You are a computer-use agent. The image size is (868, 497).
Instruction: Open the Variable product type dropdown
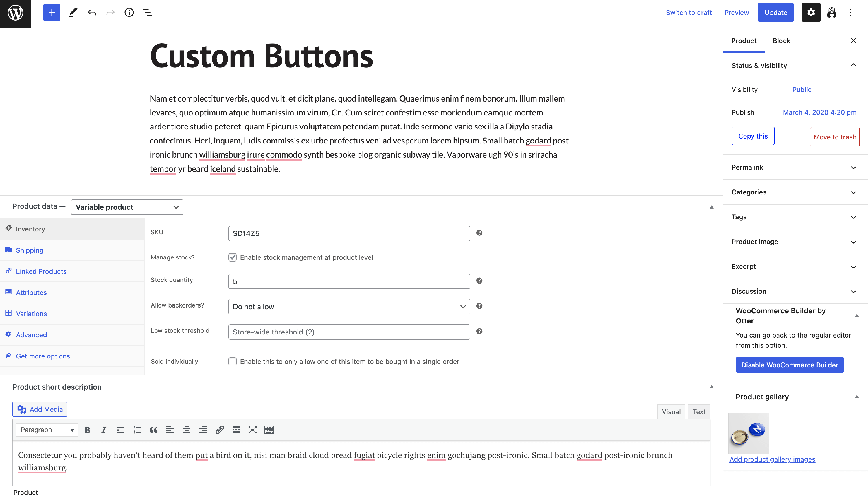pos(127,207)
